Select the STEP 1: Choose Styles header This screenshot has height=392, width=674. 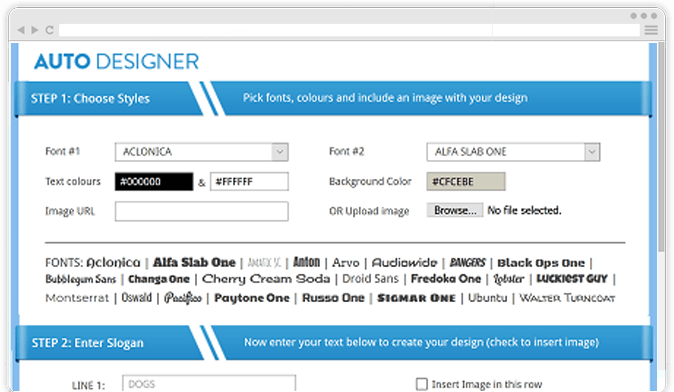click(90, 98)
